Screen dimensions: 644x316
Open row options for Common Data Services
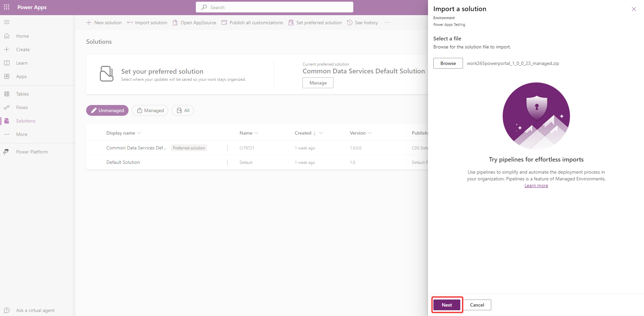coord(227,148)
